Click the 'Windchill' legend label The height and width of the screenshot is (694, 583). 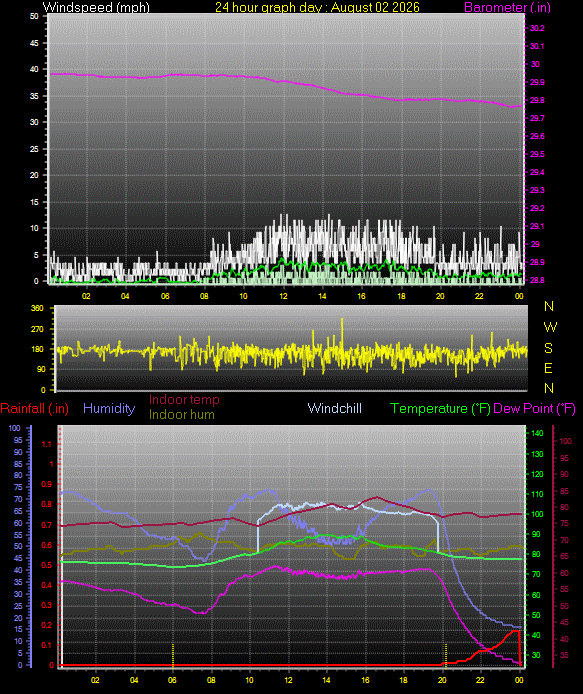[x=334, y=408]
